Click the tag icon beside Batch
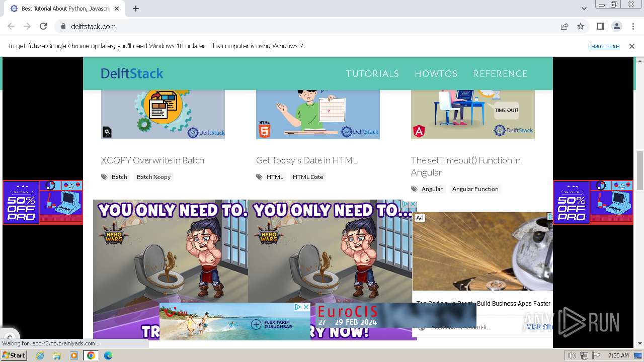 (x=104, y=177)
